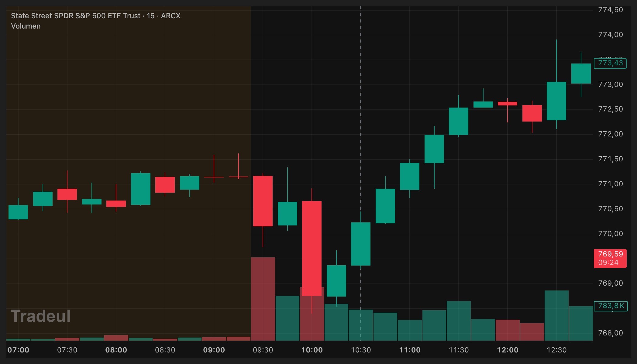637x364 pixels.
Task: Click the 12:30 time axis label
Action: coord(556,350)
